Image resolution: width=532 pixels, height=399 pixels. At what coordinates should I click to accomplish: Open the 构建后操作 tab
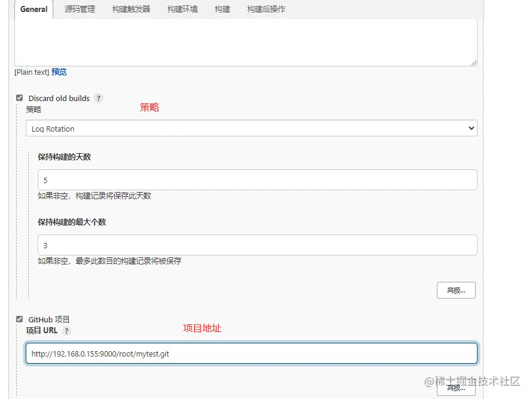coord(266,9)
